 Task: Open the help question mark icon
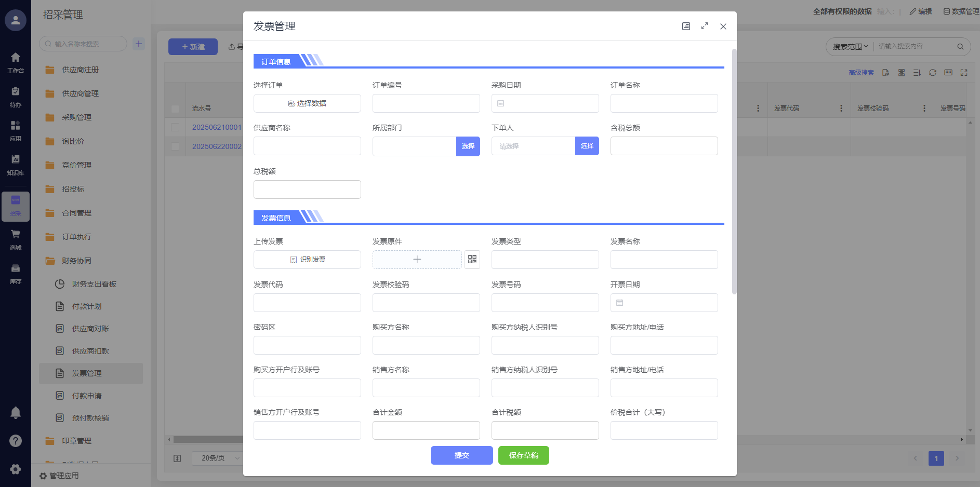point(16,441)
